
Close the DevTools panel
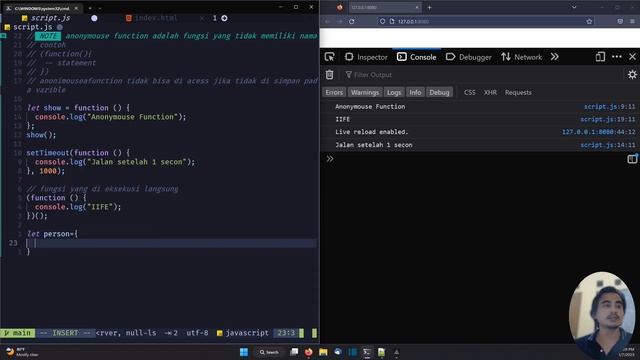pyautogui.click(x=632, y=57)
